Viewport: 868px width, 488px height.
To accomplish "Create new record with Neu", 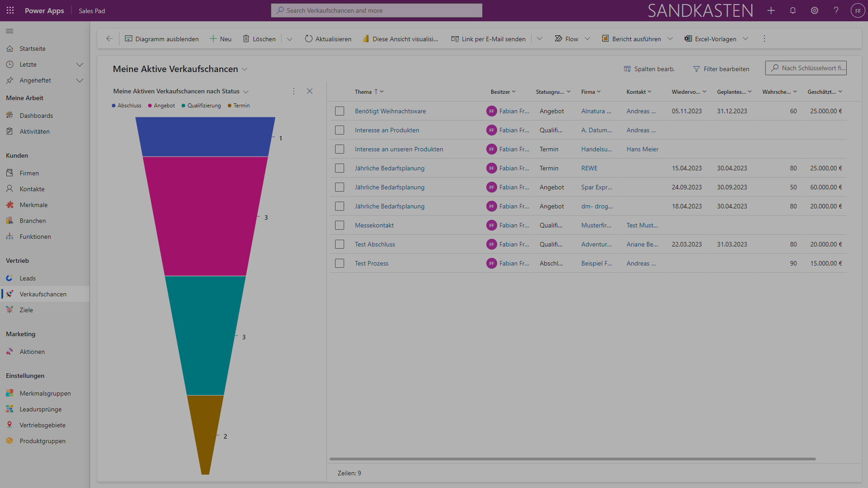I will coord(221,39).
